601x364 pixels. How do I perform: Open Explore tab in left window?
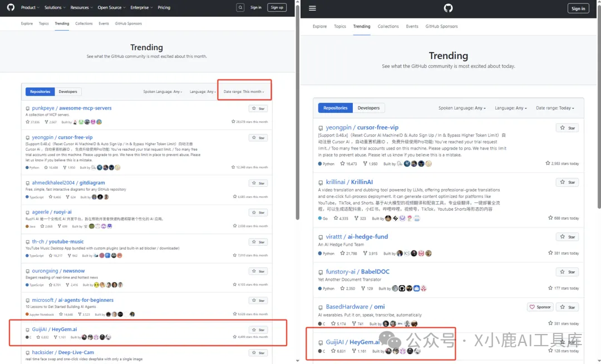pyautogui.click(x=27, y=24)
